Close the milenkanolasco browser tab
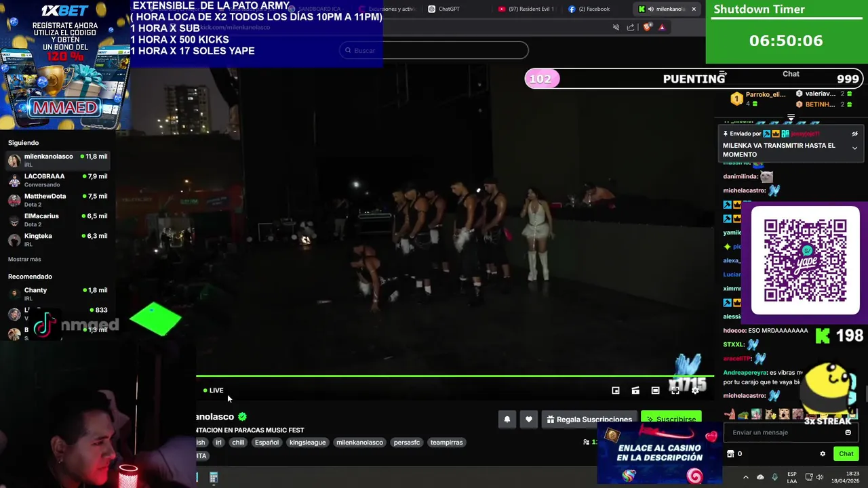 click(694, 9)
